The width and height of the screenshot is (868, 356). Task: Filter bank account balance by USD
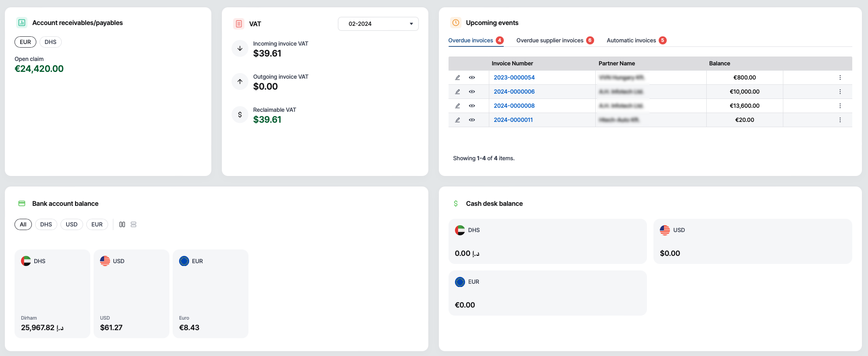pos(71,224)
